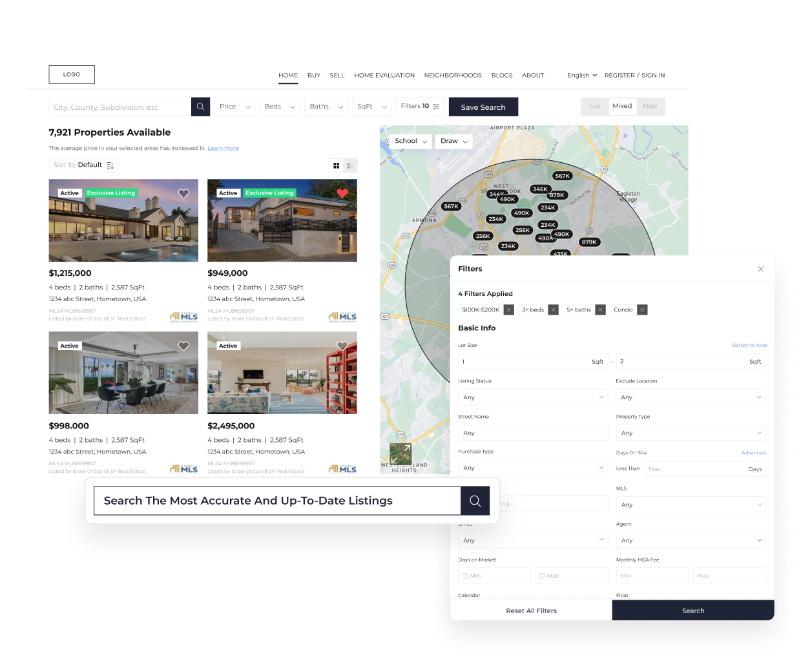Screen dimensions: 801x672
Task: Open the Listing Status dropdown
Action: point(532,397)
